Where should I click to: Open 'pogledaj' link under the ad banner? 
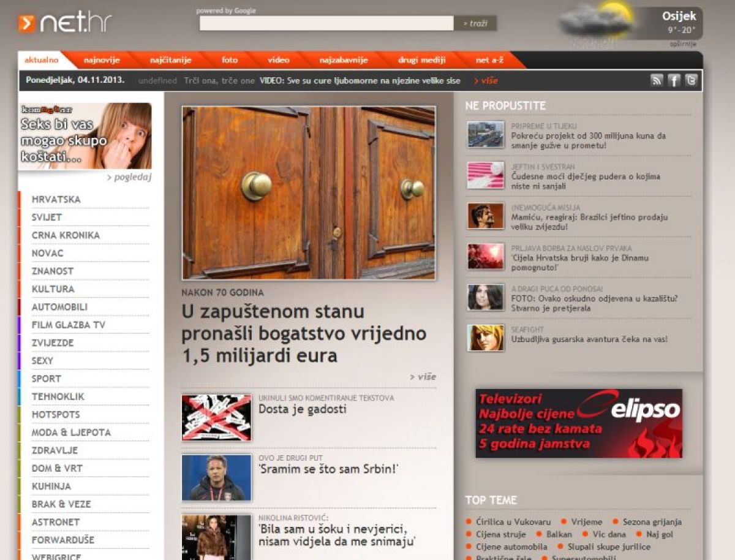(129, 178)
